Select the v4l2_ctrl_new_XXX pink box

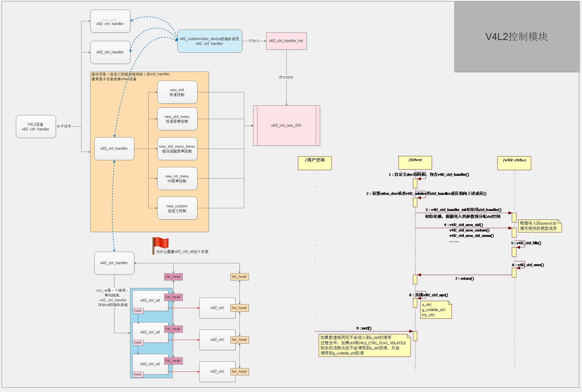pyautogui.click(x=286, y=125)
